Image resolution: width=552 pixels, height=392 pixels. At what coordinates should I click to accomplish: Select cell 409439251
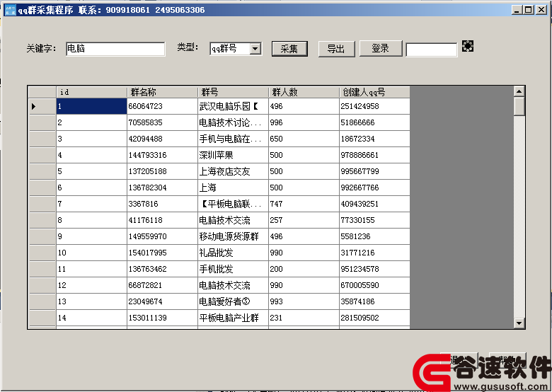374,204
